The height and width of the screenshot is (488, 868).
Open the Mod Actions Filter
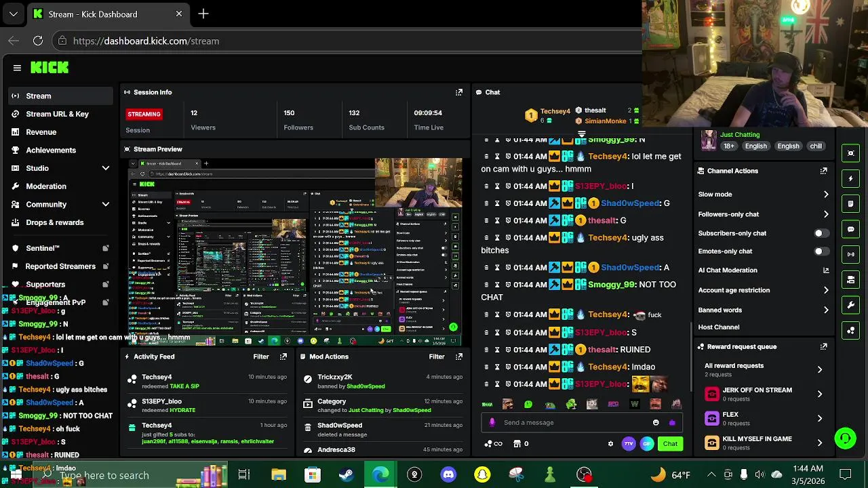point(437,357)
